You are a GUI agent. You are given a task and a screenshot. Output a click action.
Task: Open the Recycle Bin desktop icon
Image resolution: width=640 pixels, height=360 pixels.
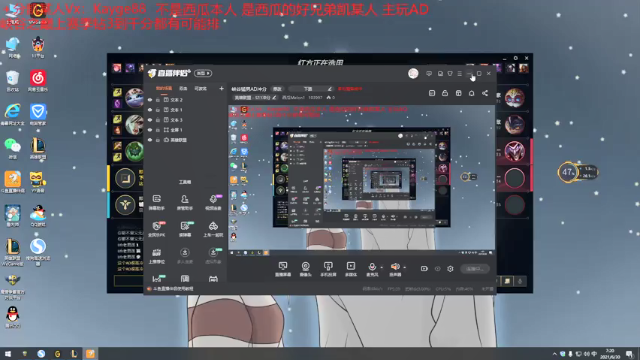click(13, 80)
